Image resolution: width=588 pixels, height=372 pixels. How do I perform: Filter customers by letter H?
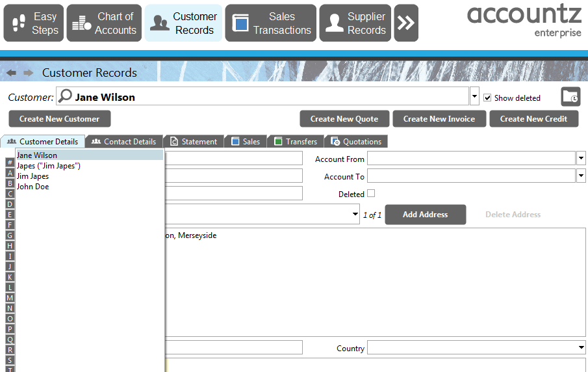click(10, 246)
